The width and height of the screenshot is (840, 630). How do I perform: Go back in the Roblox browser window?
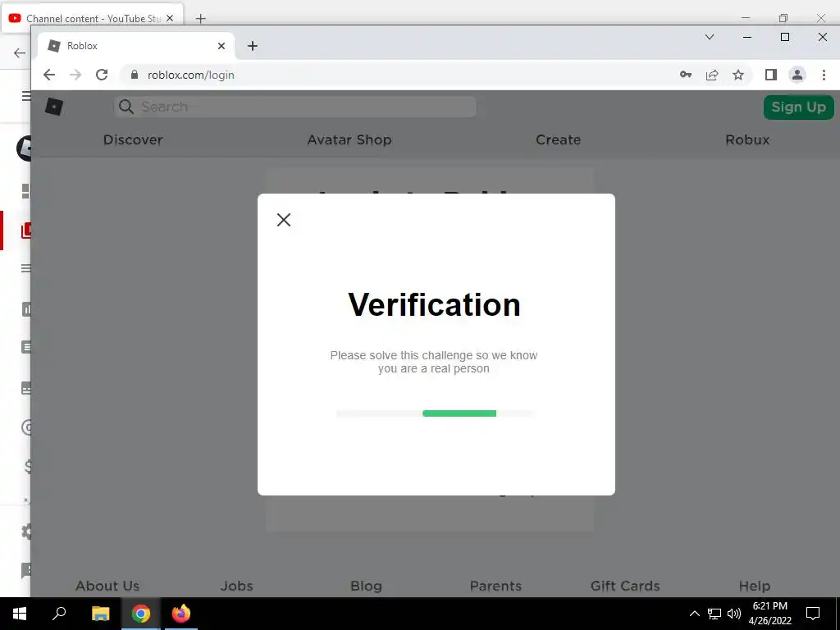pyautogui.click(x=48, y=75)
